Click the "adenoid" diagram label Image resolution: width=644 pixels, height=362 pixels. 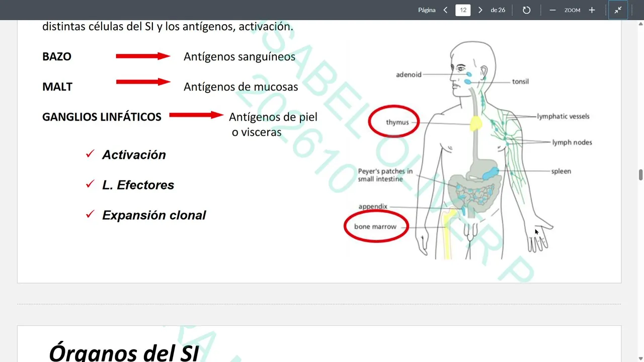click(x=409, y=74)
